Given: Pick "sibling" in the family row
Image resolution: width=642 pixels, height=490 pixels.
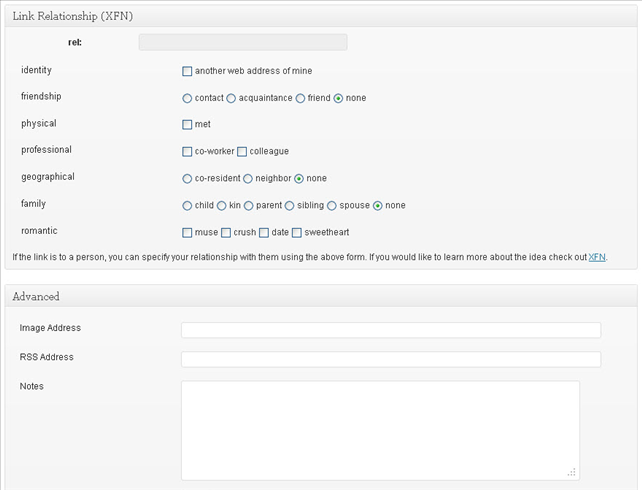Looking at the screenshot, I should point(289,205).
